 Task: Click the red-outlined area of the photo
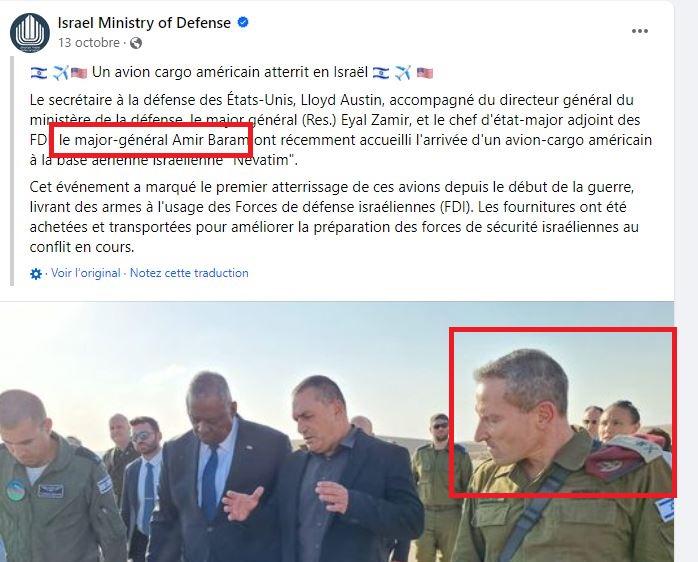(x=563, y=412)
